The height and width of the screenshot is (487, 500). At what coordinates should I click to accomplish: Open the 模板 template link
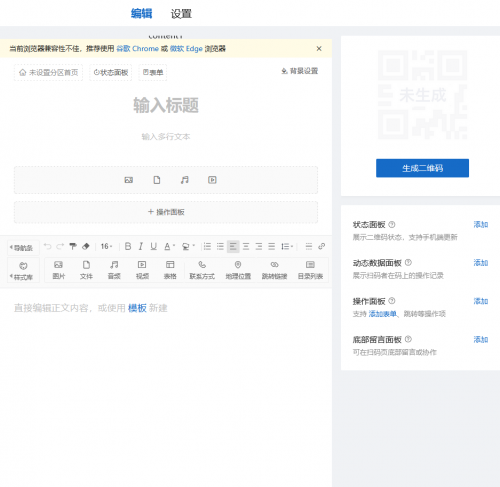tap(137, 308)
